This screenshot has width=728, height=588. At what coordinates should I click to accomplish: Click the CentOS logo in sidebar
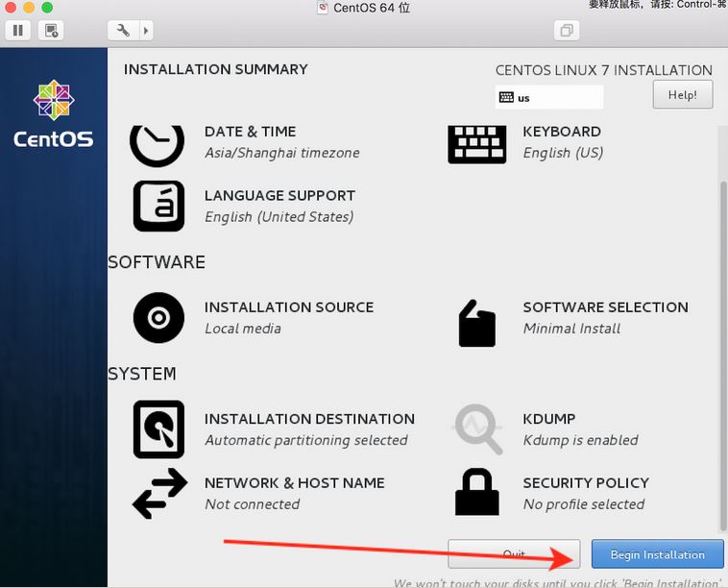click(x=54, y=113)
